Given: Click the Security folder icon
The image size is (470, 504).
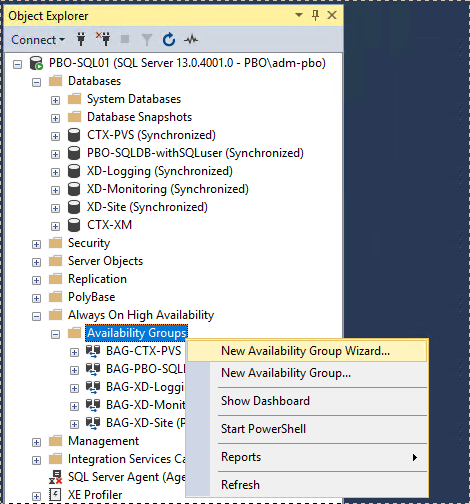Looking at the screenshot, I should point(55,243).
